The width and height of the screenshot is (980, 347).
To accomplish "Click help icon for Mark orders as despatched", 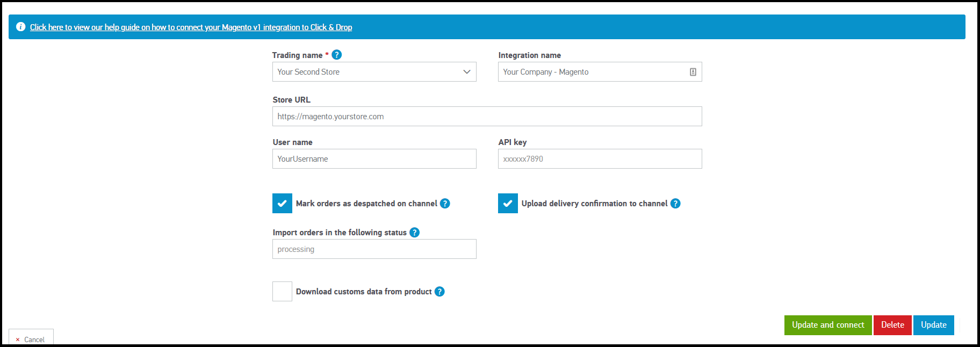I will pyautogui.click(x=445, y=204).
